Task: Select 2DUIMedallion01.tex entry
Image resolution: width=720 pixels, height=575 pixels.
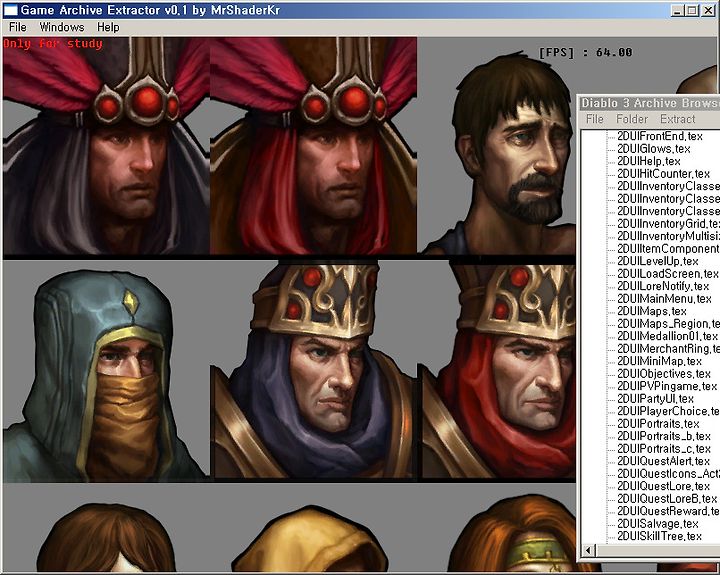Action: pyautogui.click(x=667, y=336)
